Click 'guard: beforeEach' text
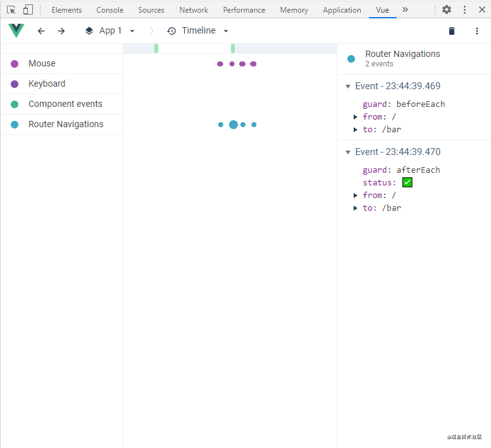This screenshot has height=448, width=491. 404,104
